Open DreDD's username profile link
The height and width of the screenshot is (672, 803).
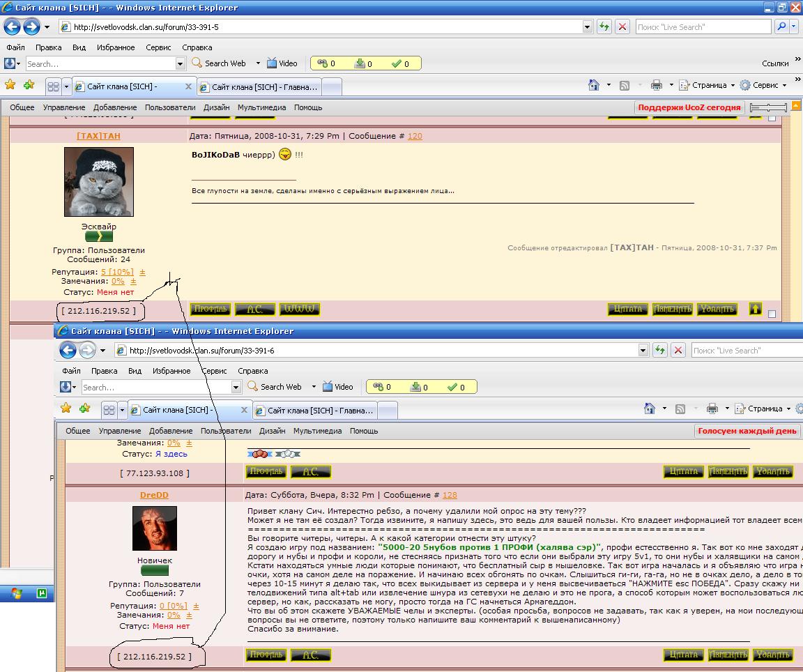click(x=154, y=495)
